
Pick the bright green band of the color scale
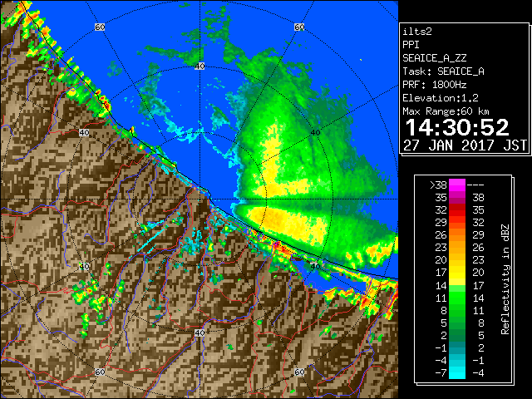pos(457,298)
